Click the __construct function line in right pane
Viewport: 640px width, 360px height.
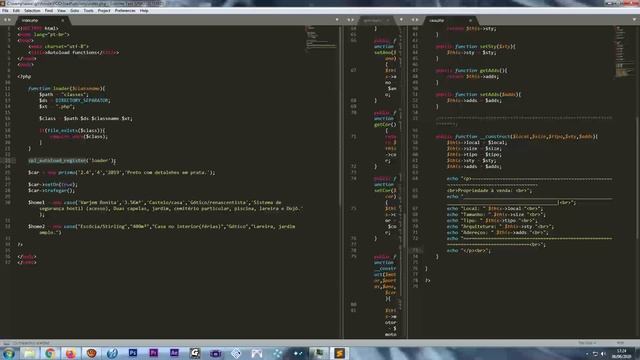[517, 136]
